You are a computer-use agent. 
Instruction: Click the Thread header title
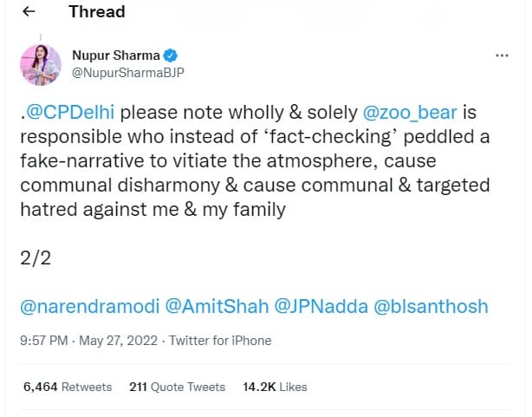97,11
